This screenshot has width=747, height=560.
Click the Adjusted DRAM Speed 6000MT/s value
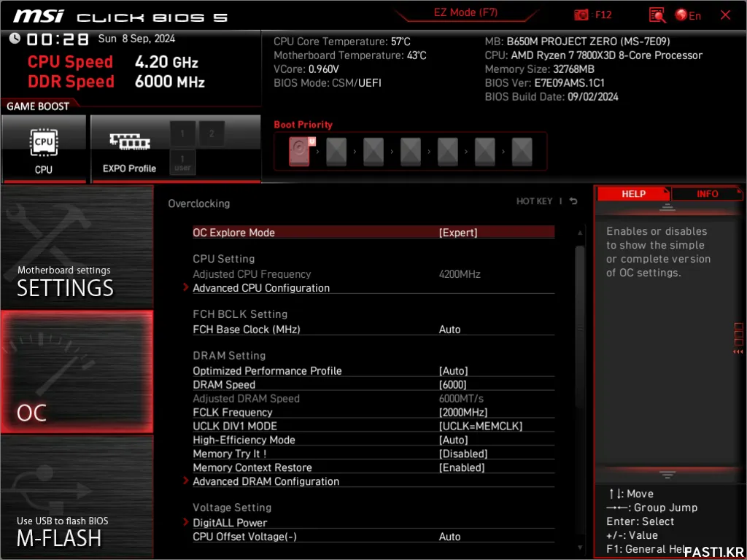click(x=461, y=399)
